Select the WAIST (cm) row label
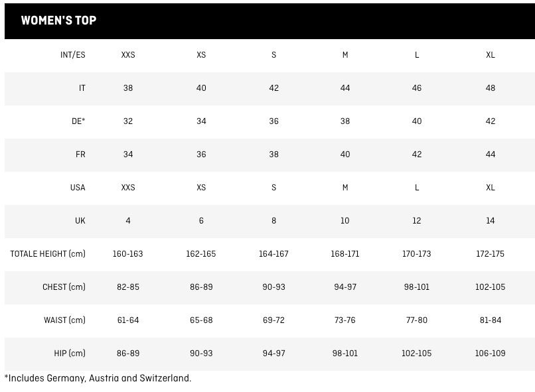Screen dimensions: 535x392 click(x=64, y=320)
